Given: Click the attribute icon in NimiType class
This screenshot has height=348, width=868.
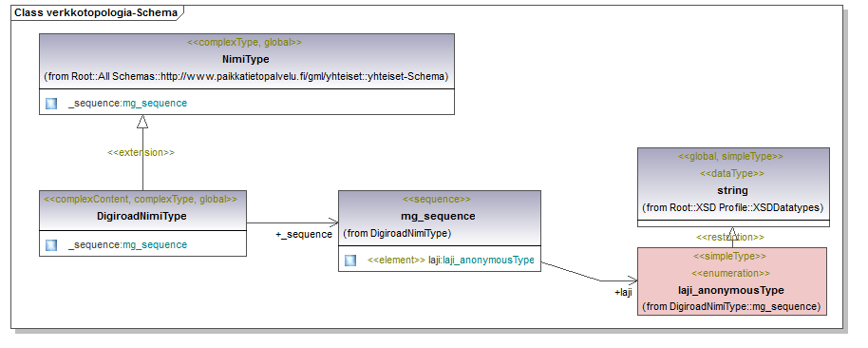Looking at the screenshot, I should click(51, 103).
